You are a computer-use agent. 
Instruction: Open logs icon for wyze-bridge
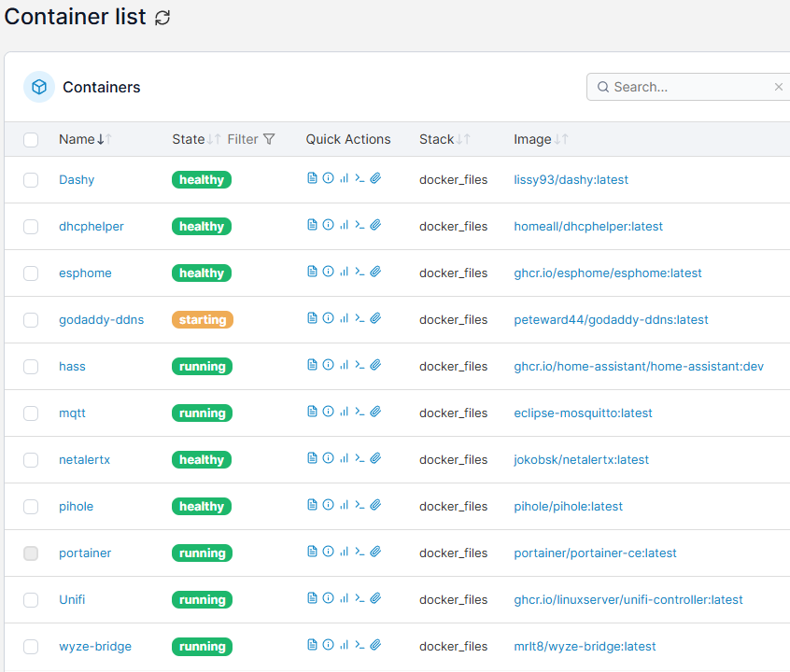[313, 645]
